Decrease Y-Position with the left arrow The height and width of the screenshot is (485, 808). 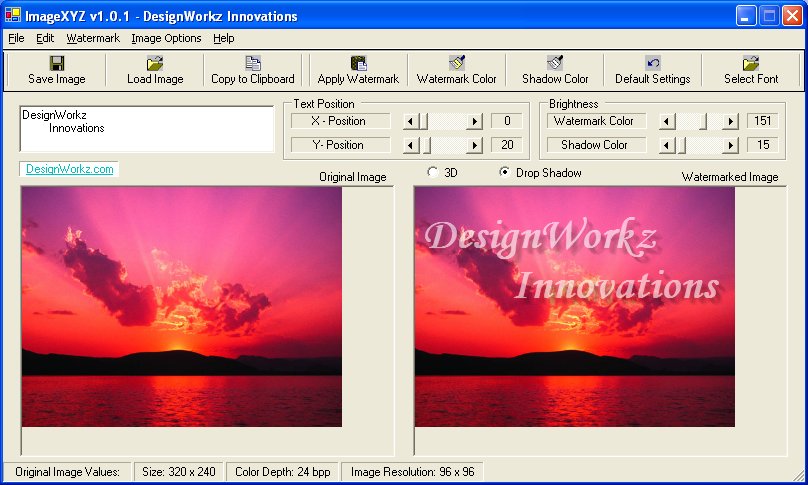(x=410, y=145)
